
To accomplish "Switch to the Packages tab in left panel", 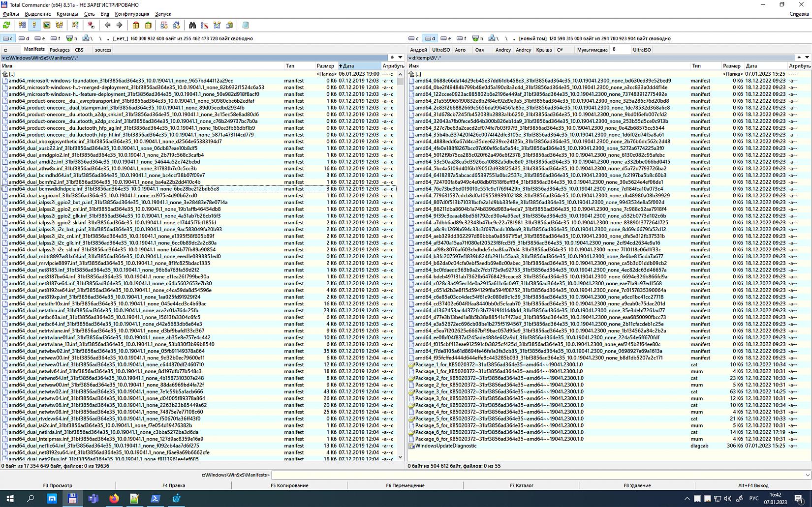I will 60,50.
